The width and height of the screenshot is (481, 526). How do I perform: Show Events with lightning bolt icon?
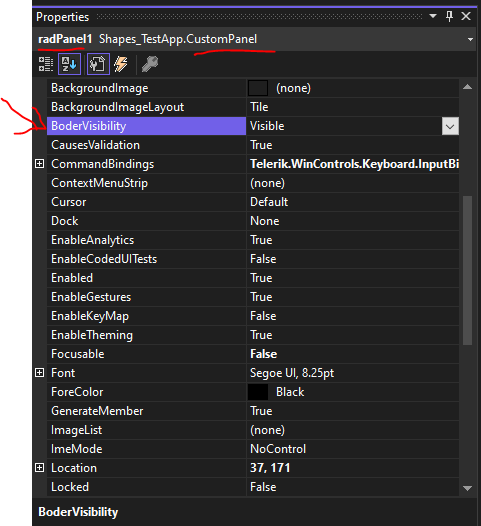[x=121, y=64]
